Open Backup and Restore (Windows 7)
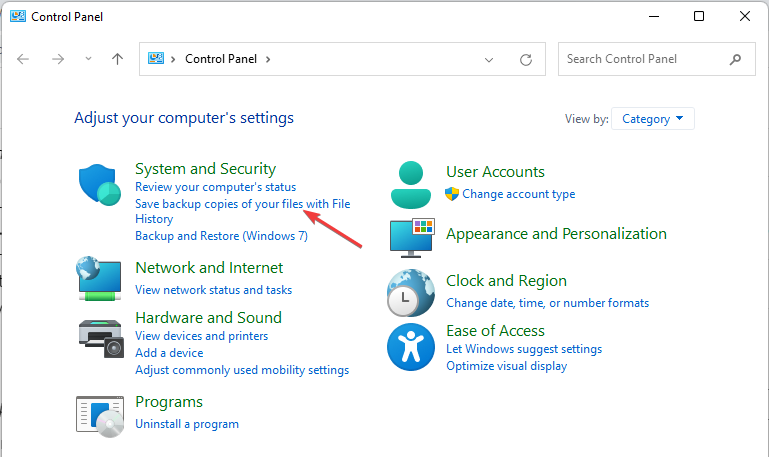 221,236
